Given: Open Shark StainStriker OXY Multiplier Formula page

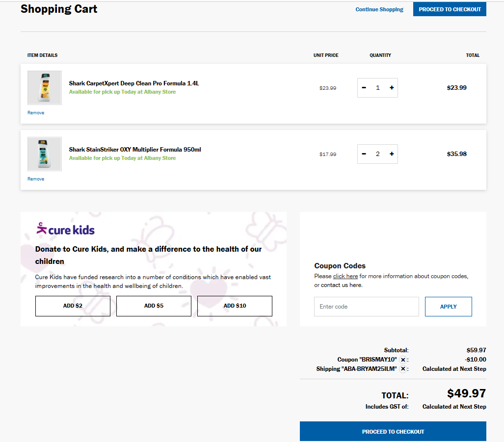Looking at the screenshot, I should [x=135, y=149].
